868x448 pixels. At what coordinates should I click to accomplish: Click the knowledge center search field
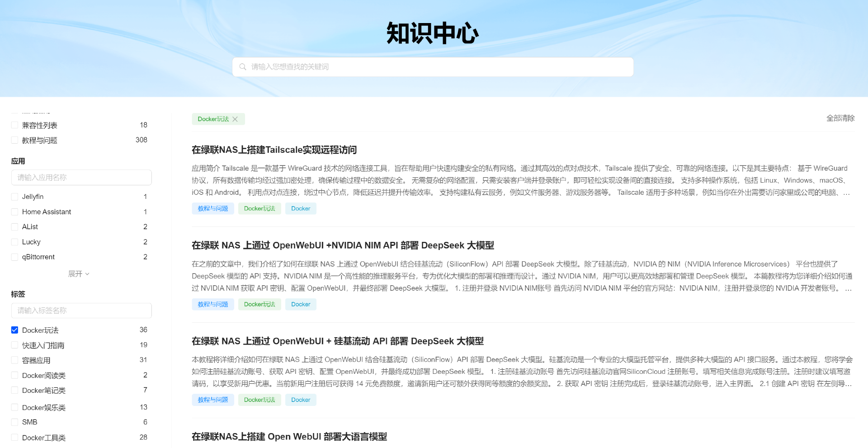point(433,67)
